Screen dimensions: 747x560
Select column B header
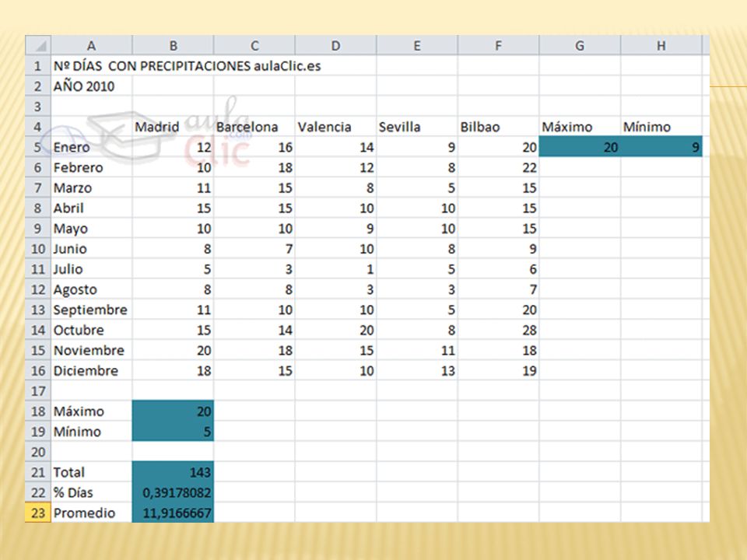pos(173,45)
